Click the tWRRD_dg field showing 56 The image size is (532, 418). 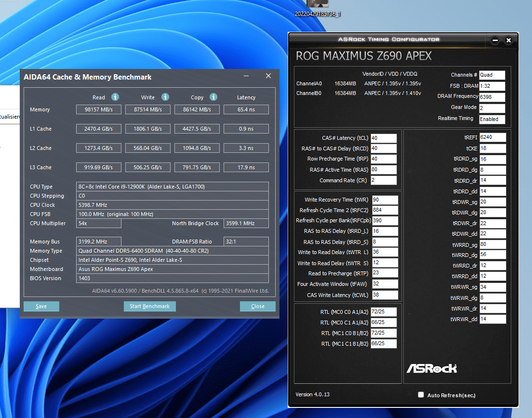(492, 255)
